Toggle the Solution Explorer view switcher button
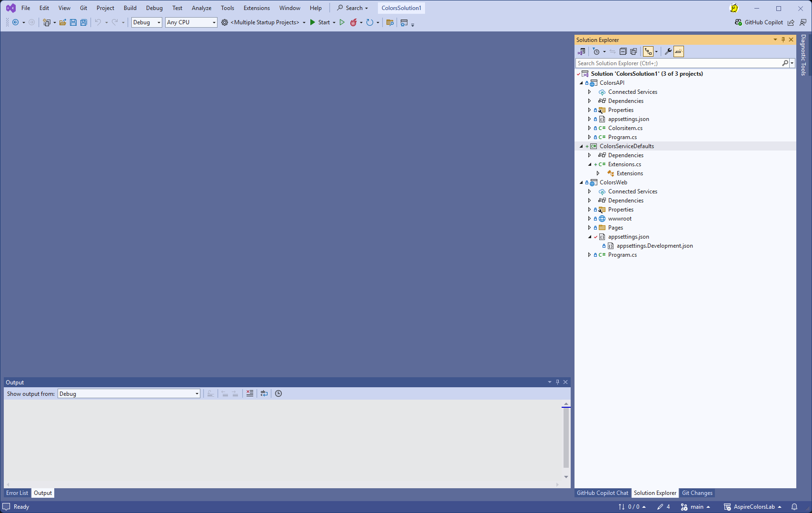 pyautogui.click(x=582, y=51)
